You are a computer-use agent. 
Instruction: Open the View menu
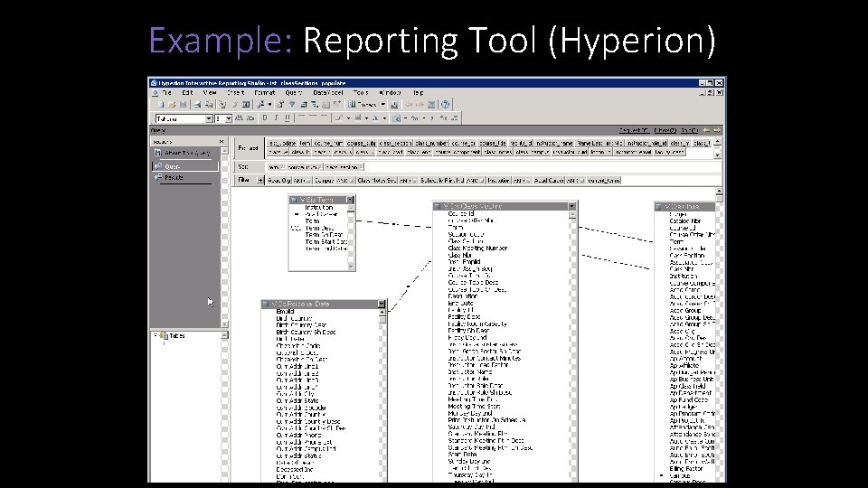coord(210,92)
